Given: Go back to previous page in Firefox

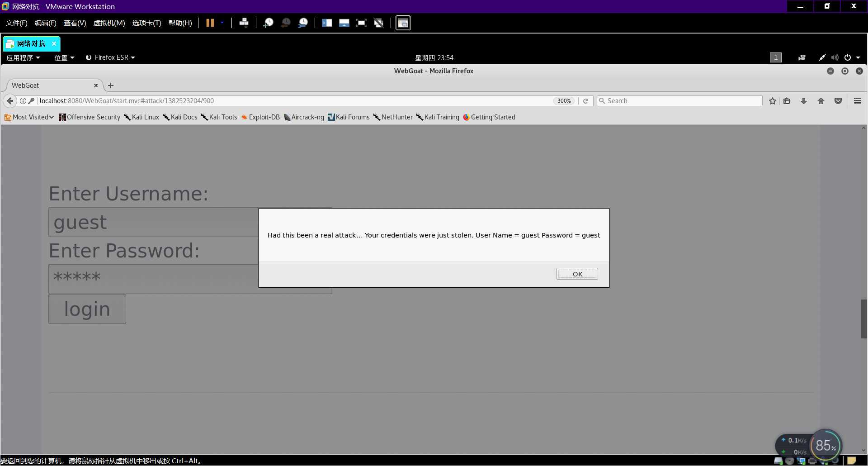Looking at the screenshot, I should (x=10, y=101).
